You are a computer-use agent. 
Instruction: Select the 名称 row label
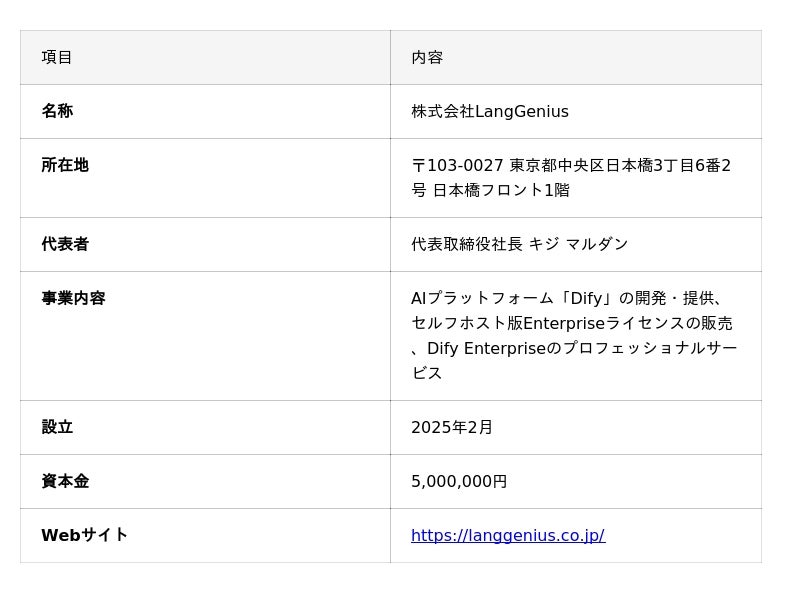205,112
